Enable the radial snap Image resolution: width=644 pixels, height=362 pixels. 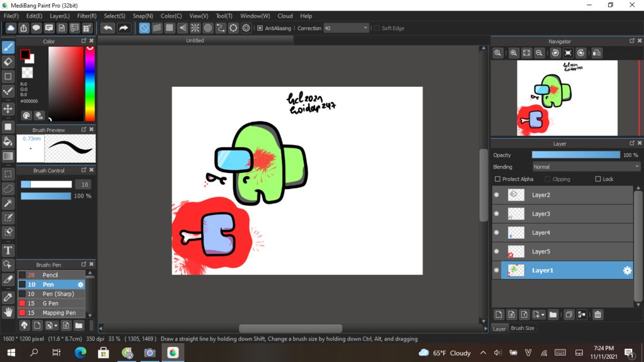pos(195,28)
